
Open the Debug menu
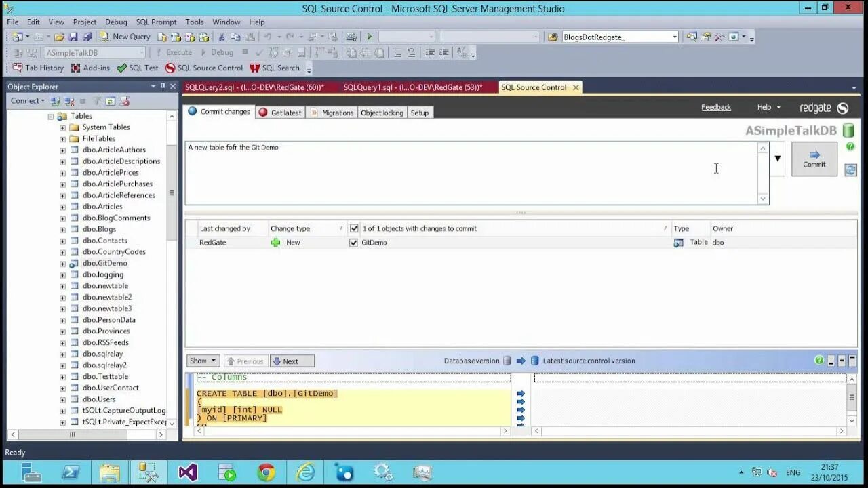(x=115, y=22)
